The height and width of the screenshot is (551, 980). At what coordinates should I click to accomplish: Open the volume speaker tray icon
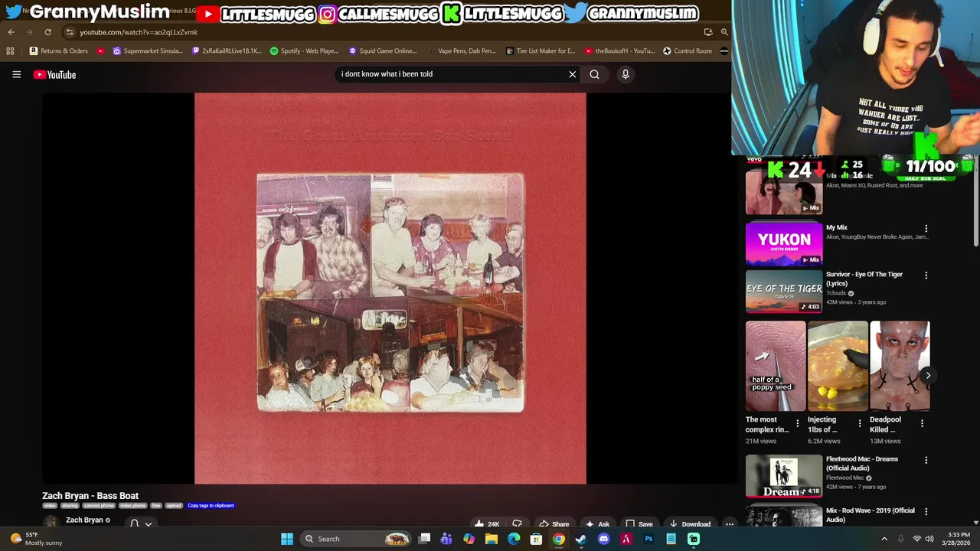point(929,539)
